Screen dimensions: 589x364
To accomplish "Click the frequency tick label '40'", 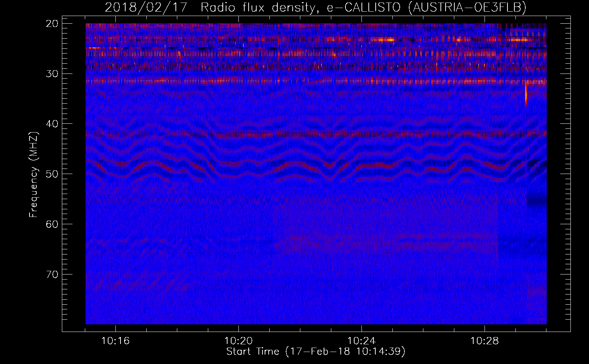I will (52, 124).
